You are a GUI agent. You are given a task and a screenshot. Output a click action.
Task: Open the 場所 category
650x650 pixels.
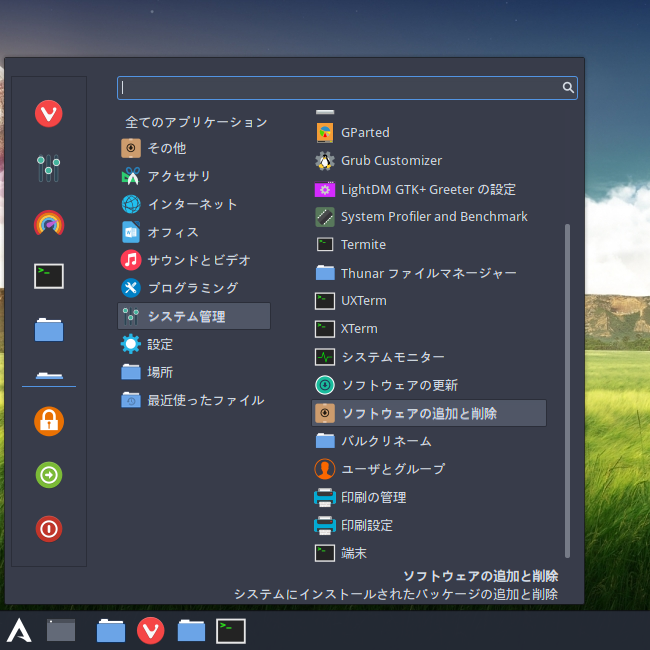pos(194,372)
